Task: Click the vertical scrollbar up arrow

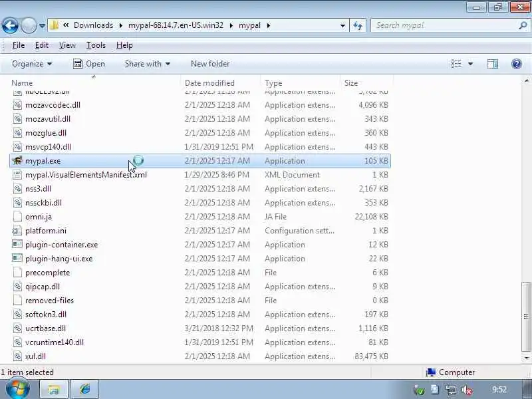Action: click(x=526, y=80)
